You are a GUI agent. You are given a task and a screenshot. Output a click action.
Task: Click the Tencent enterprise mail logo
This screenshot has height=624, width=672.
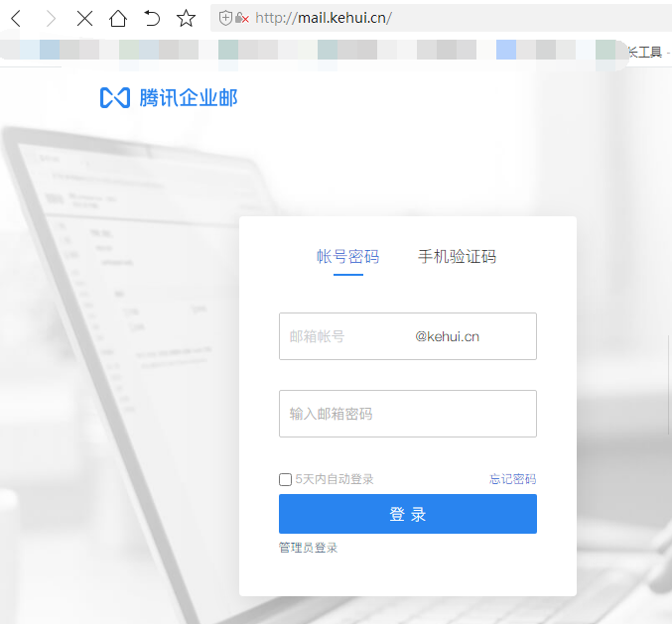pos(169,97)
